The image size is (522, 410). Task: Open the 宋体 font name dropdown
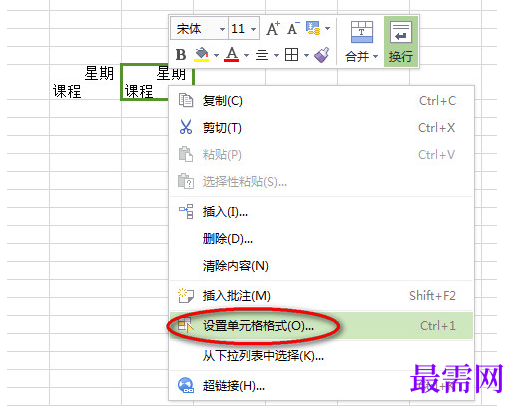click(x=200, y=29)
